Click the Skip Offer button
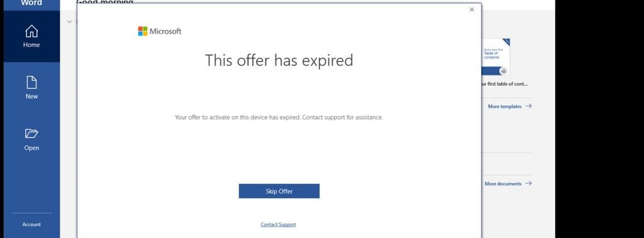Screen dimensions: 644x238 pyautogui.click(x=279, y=192)
